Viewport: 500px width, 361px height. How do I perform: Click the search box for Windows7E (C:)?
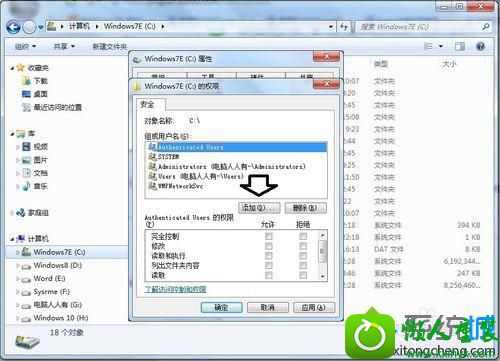click(423, 27)
